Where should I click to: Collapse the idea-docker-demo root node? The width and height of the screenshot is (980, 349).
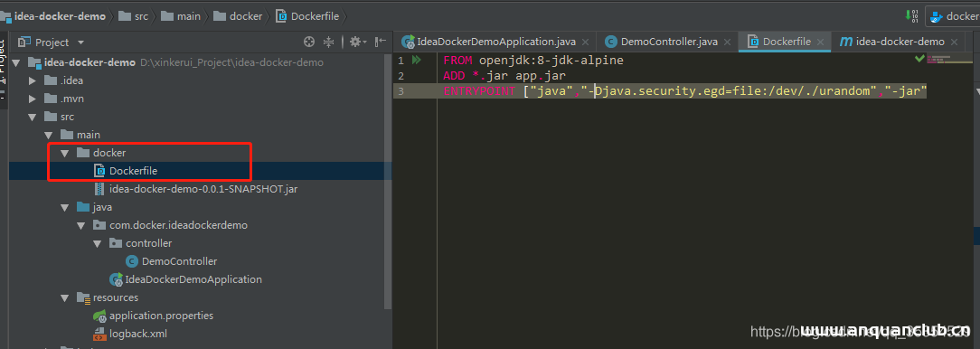click(x=16, y=62)
